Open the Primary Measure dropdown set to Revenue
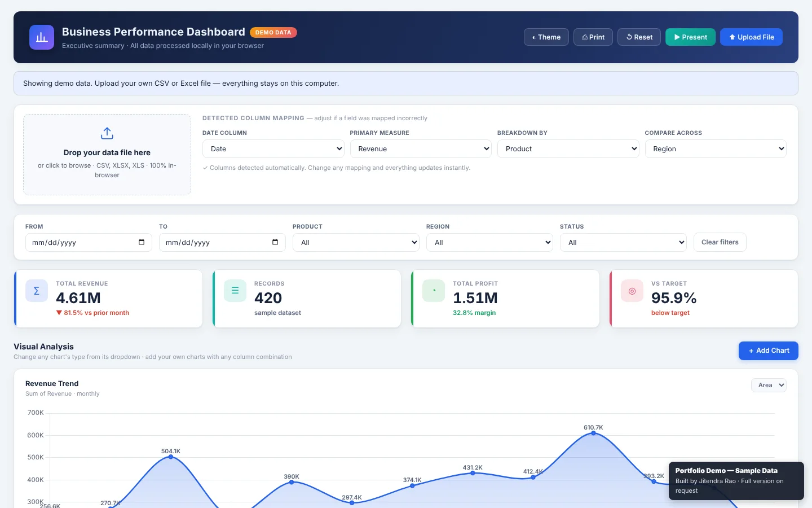Screen dimensions: 812x508 pos(421,149)
